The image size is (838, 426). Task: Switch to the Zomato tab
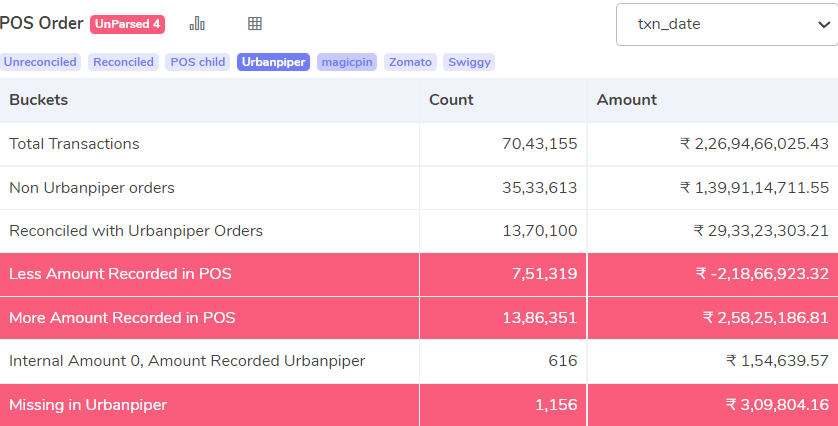(410, 62)
